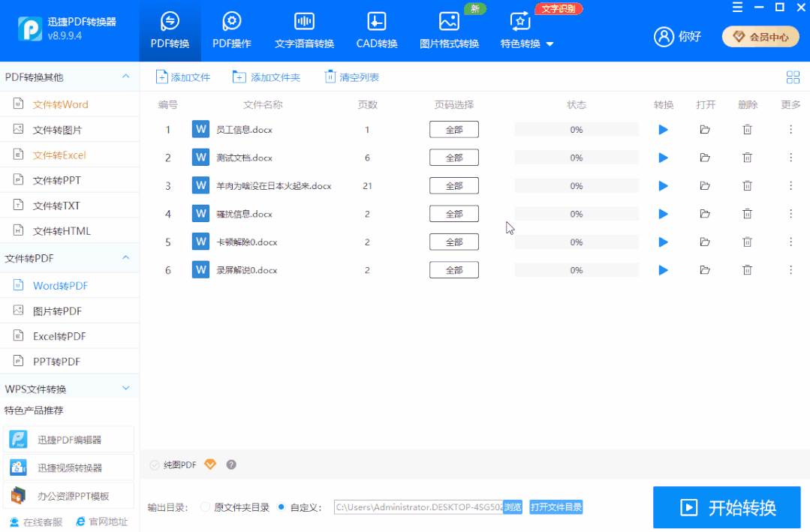
Task: Click the help question mark icon
Action: click(231, 464)
